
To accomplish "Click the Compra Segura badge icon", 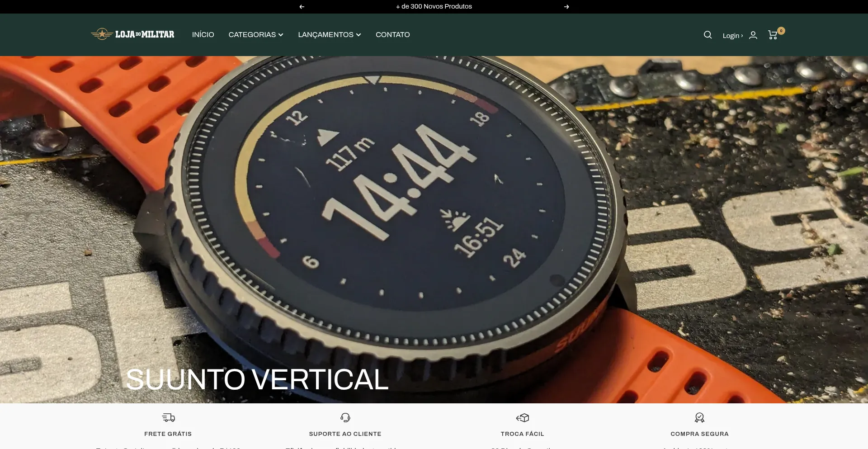I will (700, 417).
